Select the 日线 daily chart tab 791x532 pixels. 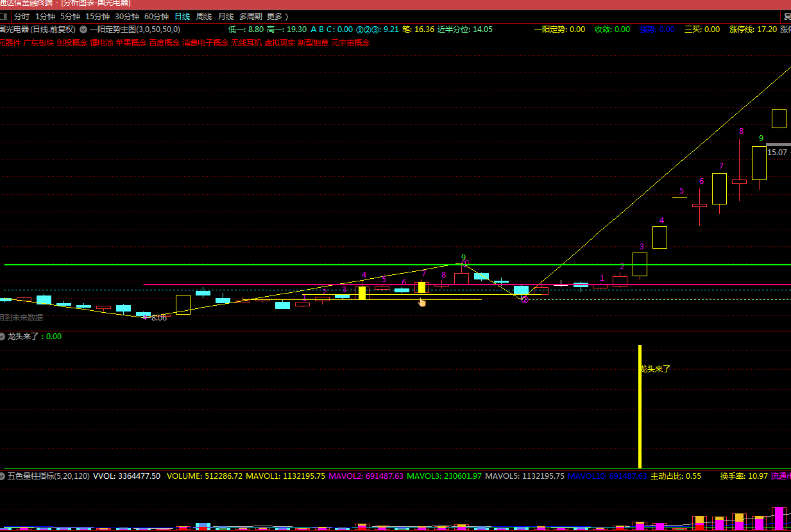click(x=182, y=17)
